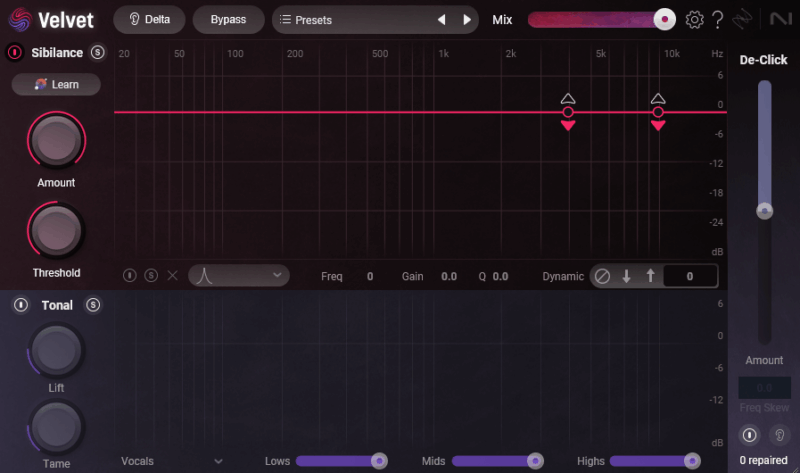The width and height of the screenshot is (800, 473).
Task: Click the help question mark icon
Action: [717, 20]
